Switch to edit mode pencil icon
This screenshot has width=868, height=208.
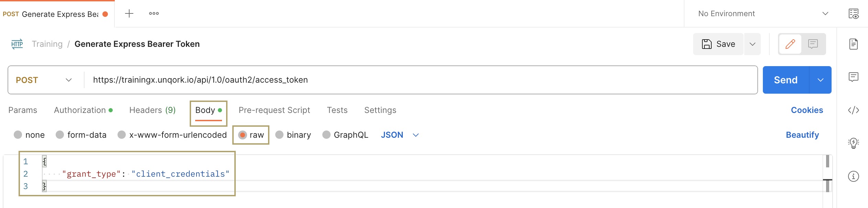790,44
